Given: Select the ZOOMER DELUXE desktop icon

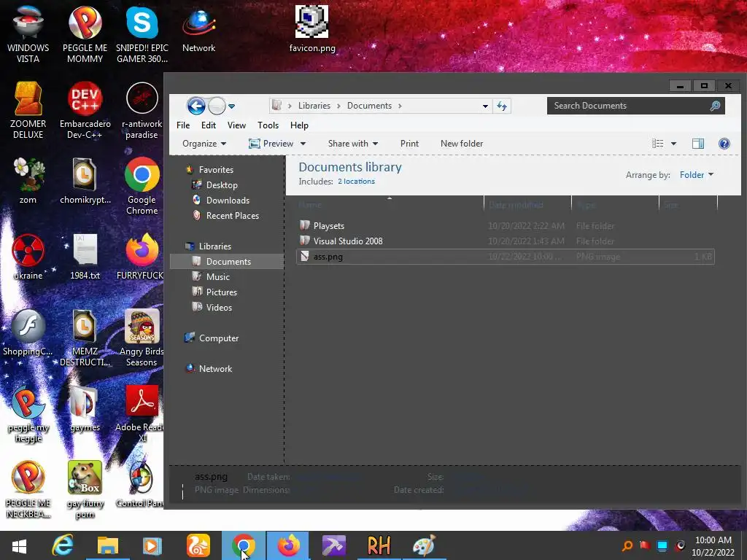Looking at the screenshot, I should click(x=28, y=111).
